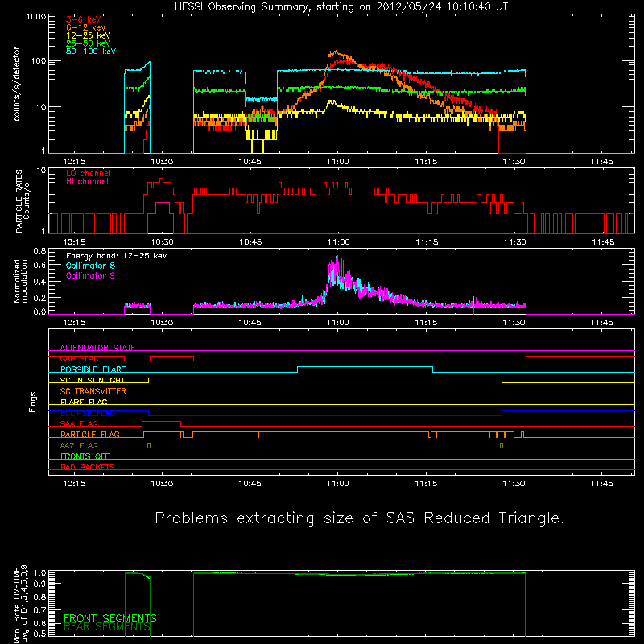Select the yellow 12-25 keV legend entry in the counts panel
This screenshot has height=644, width=644.
click(x=89, y=35)
